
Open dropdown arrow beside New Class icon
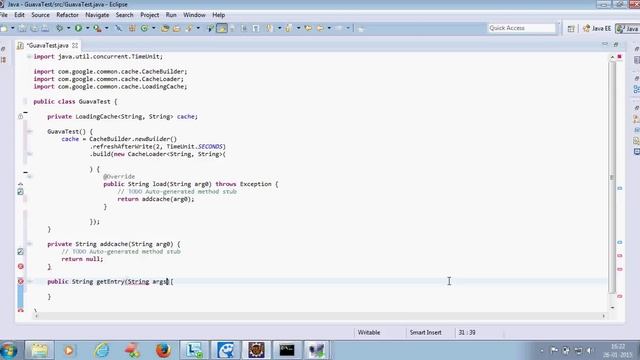(153, 28)
